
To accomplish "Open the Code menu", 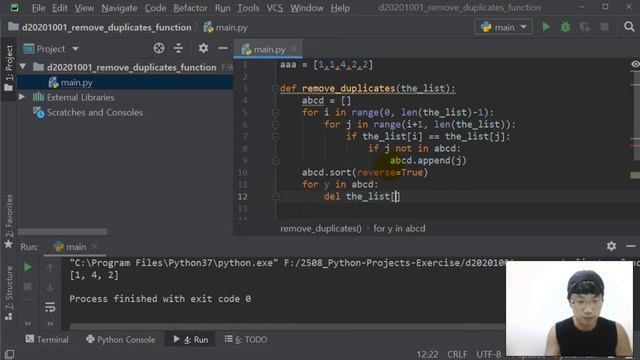I will click(155, 8).
